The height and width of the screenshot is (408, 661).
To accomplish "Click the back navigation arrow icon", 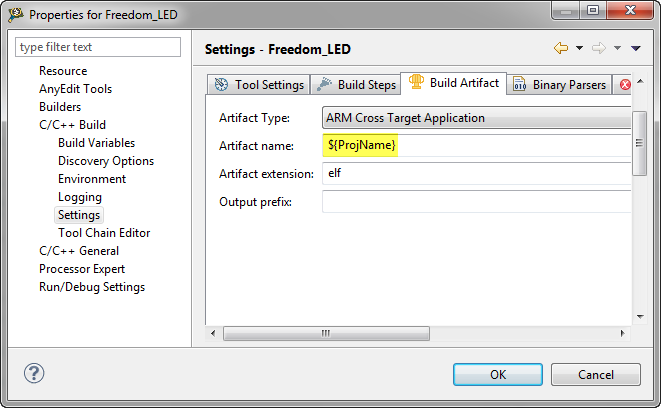I will point(560,48).
